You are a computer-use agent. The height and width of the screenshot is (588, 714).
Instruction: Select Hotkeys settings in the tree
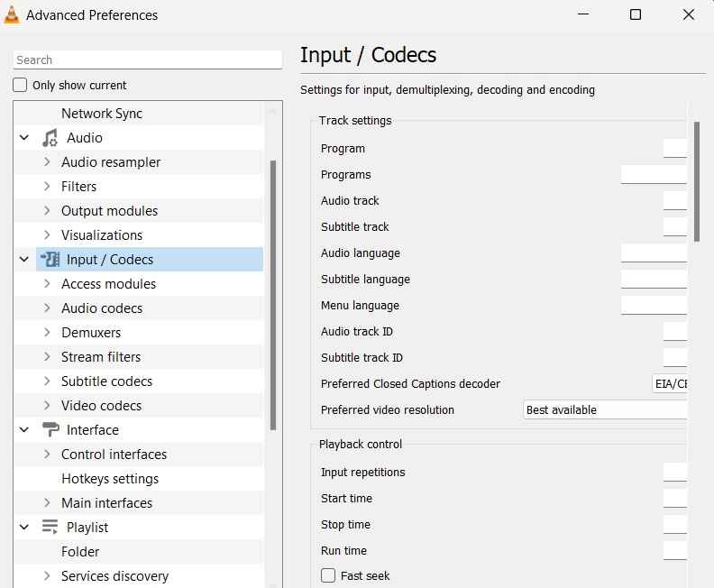click(x=110, y=479)
